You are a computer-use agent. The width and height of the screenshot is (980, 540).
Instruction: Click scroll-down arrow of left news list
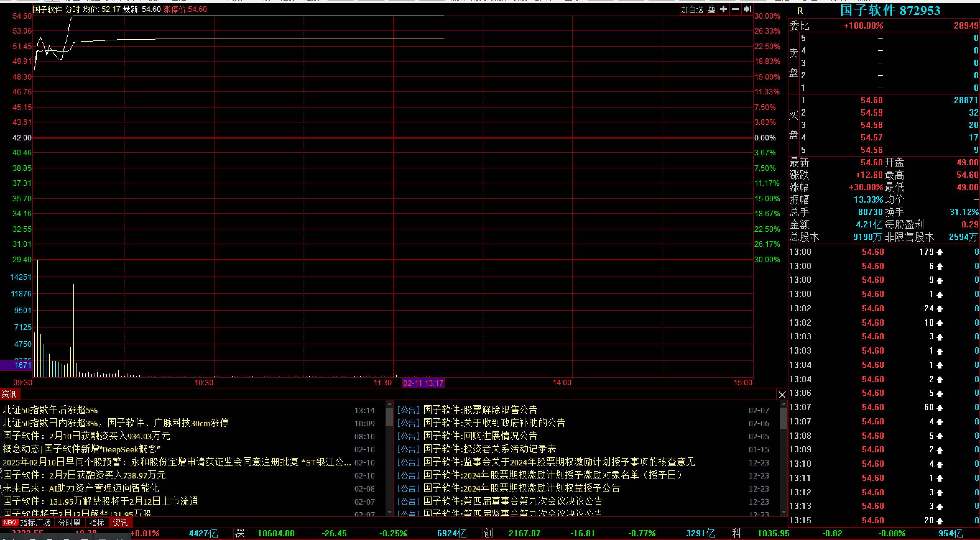pyautogui.click(x=389, y=512)
